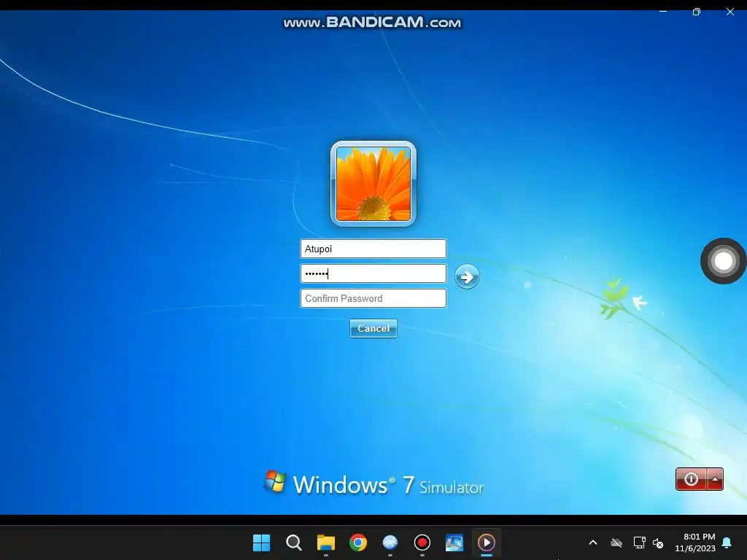The height and width of the screenshot is (560, 747).
Task: Minimize the simulator window
Action: (662, 12)
